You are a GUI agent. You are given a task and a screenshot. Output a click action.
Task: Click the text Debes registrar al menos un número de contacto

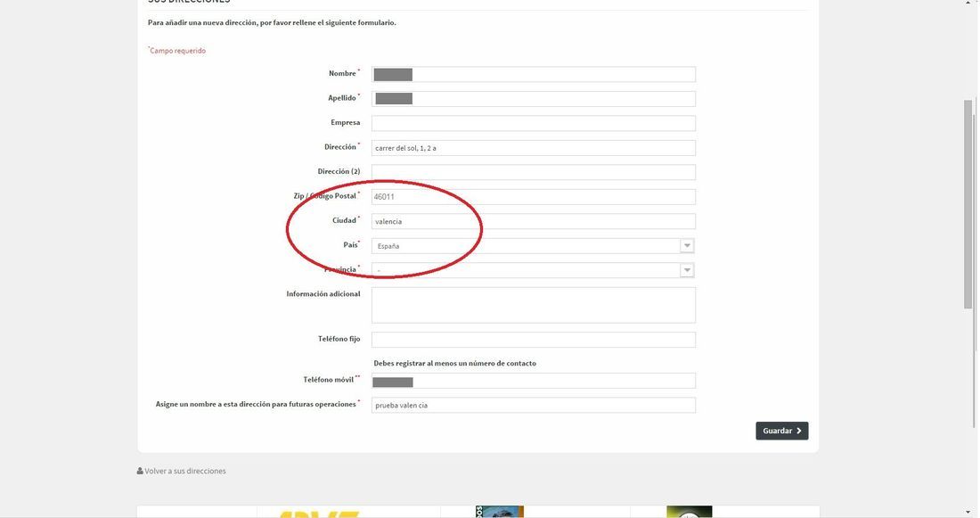[455, 364]
